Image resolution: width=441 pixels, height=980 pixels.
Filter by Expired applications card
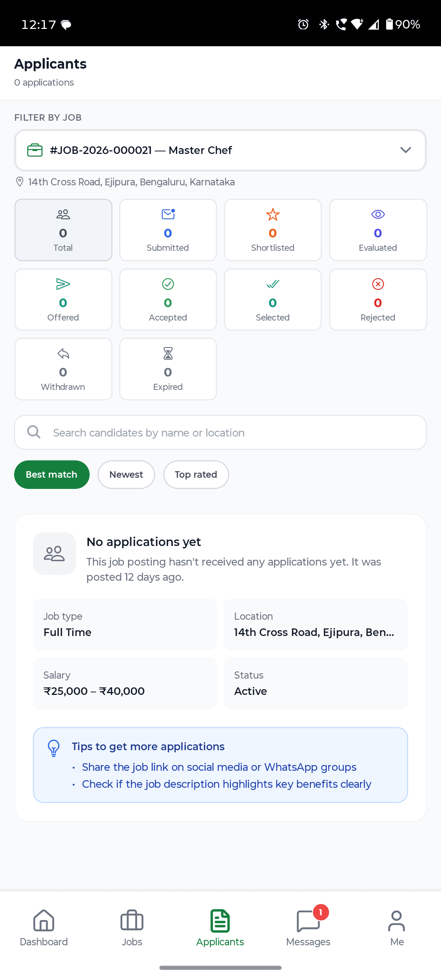click(x=168, y=369)
